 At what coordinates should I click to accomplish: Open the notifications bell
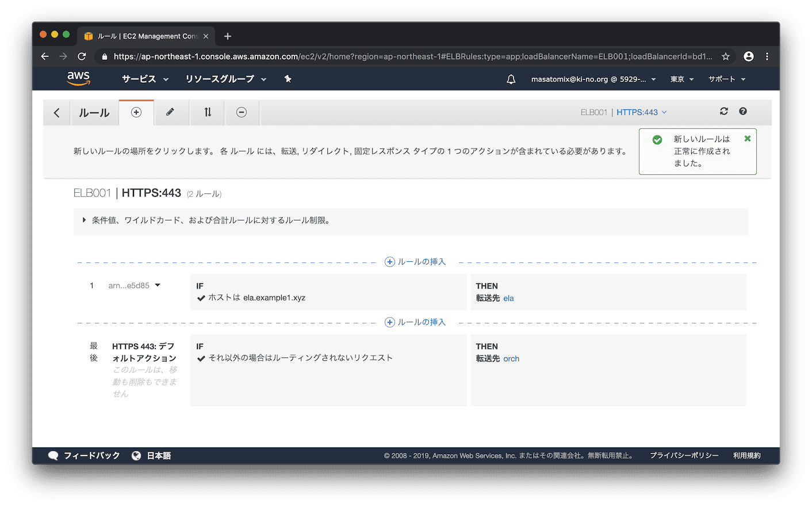(x=511, y=79)
